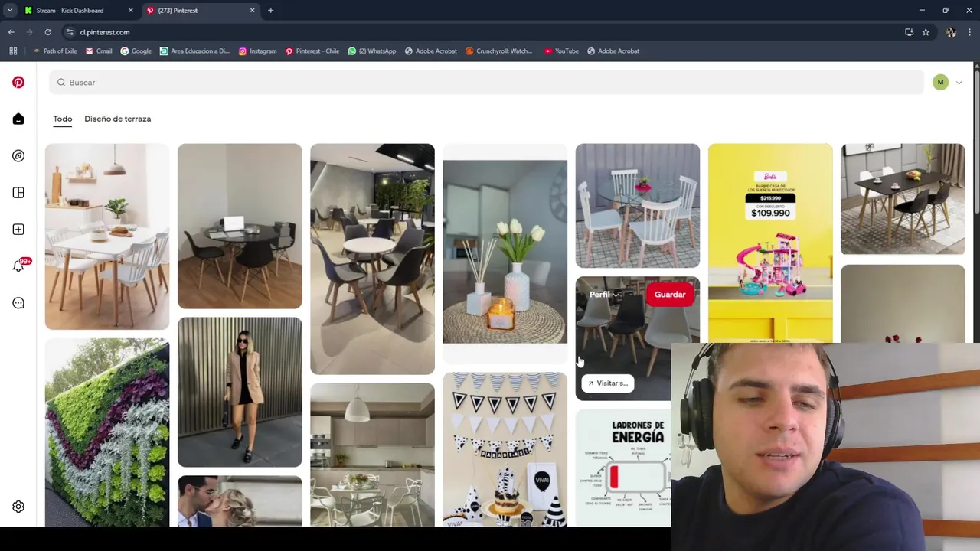Screen dimensions: 980x551
Task: Open the apps grid in bookmarks bar
Action: (x=13, y=51)
